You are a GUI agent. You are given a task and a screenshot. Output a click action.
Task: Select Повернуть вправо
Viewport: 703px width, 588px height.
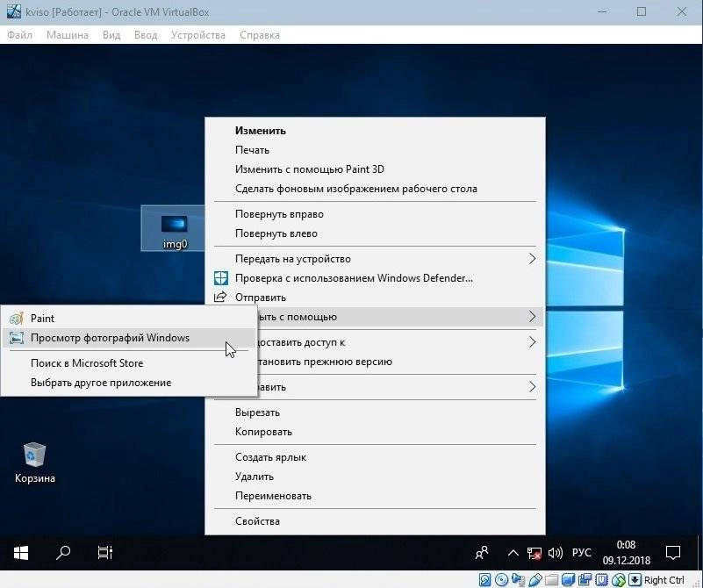click(375, 214)
